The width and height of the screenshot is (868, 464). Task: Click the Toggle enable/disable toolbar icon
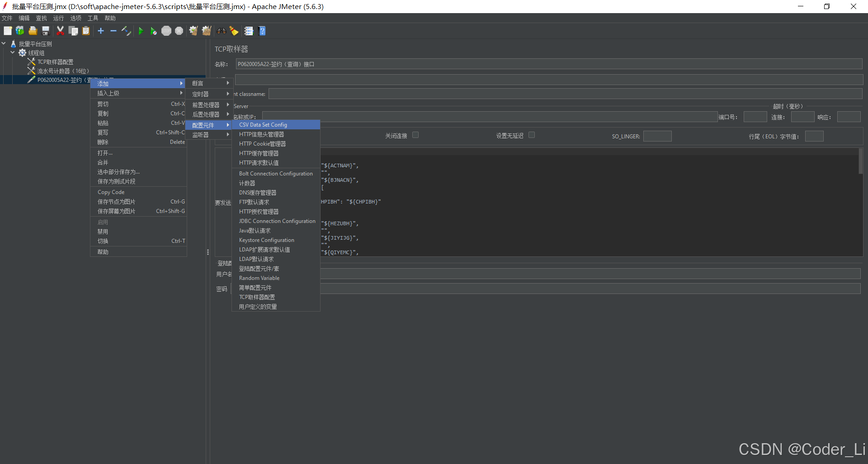126,31
